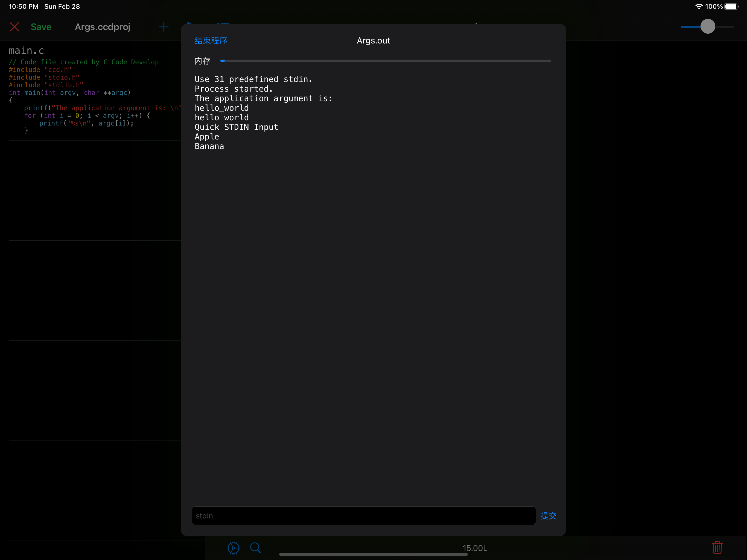This screenshot has height=560, width=747.
Task: Click the font size slider knob
Action: (707, 26)
